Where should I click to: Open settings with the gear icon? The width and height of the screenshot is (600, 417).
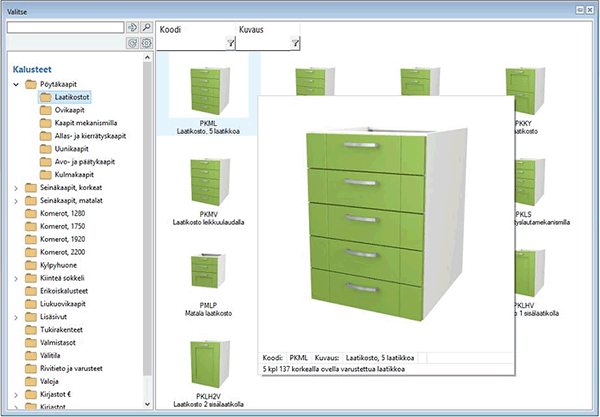click(x=146, y=44)
